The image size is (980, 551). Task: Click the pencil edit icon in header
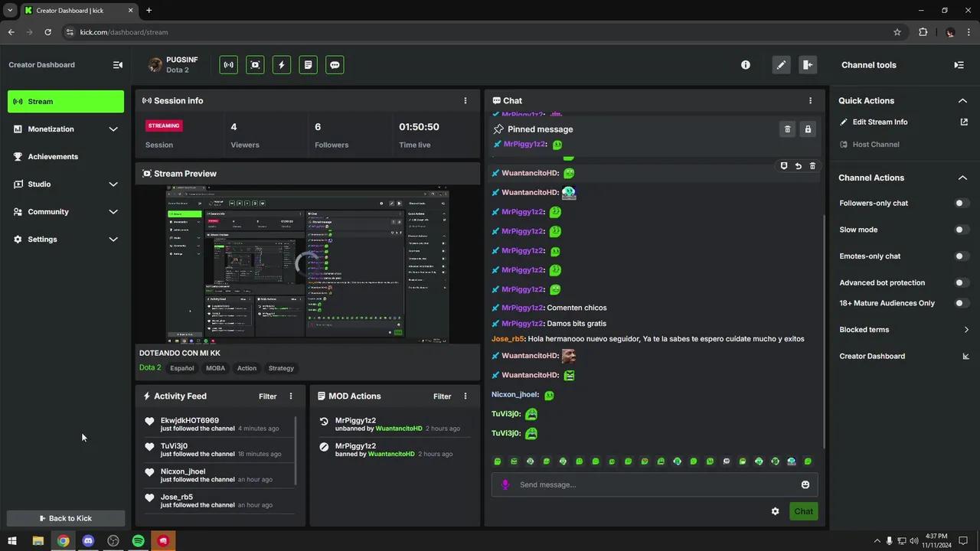[x=780, y=65]
